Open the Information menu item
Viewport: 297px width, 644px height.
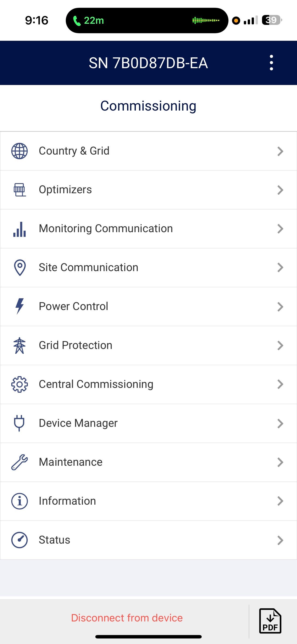click(x=67, y=501)
